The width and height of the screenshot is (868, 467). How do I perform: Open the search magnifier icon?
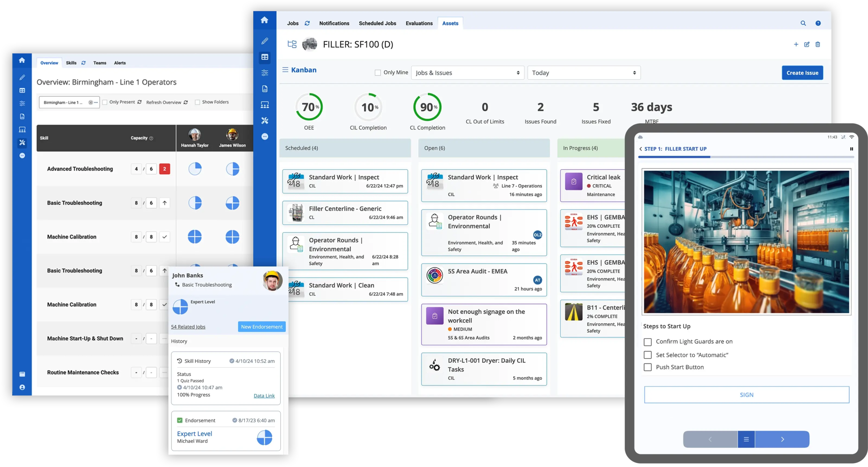[803, 23]
